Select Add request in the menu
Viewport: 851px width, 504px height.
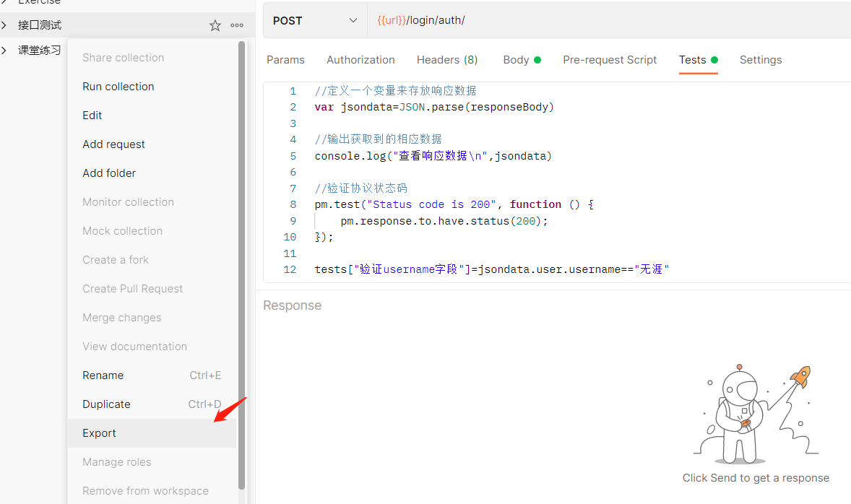152,144
